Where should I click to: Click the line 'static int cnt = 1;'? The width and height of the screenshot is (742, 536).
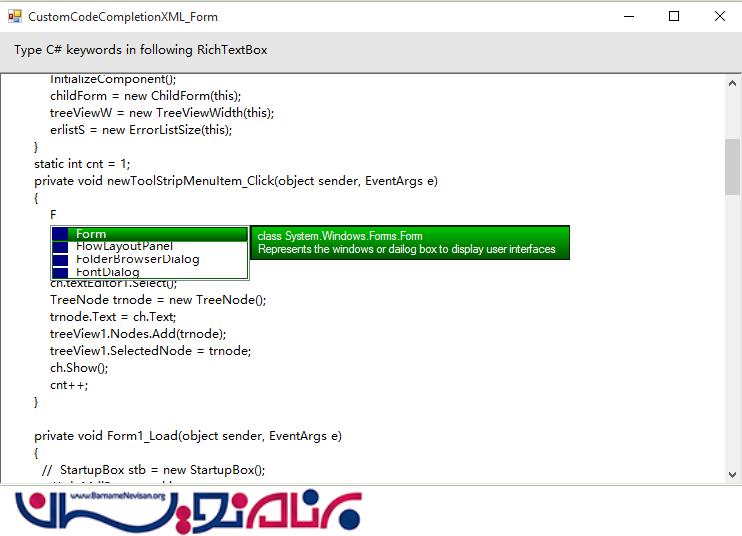coord(82,164)
